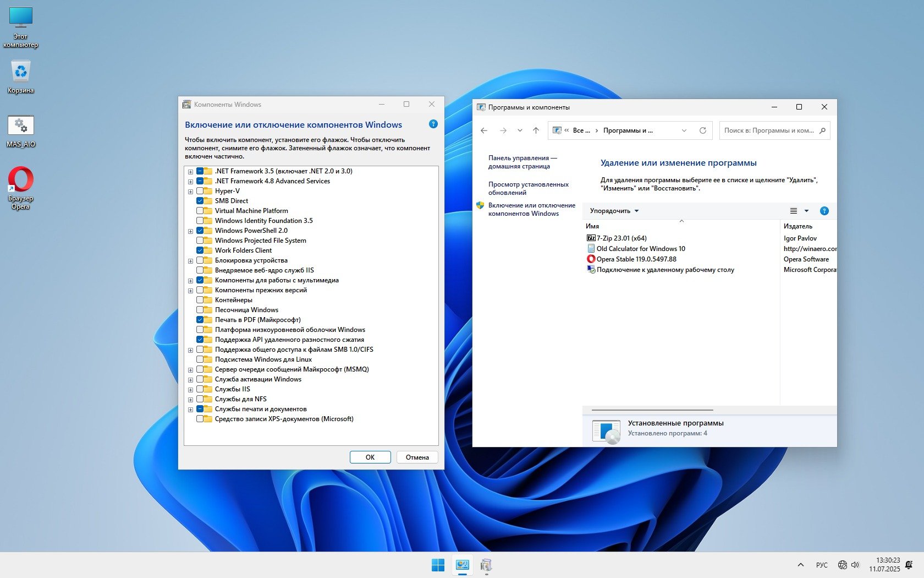Click the programs search input field
The image size is (924, 578).
[768, 130]
